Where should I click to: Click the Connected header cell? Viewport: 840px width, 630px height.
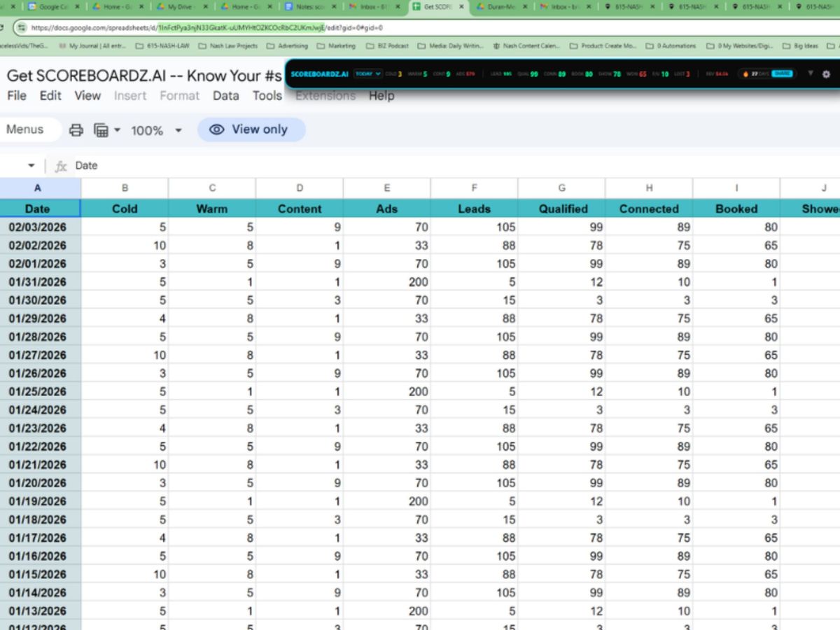pos(649,209)
